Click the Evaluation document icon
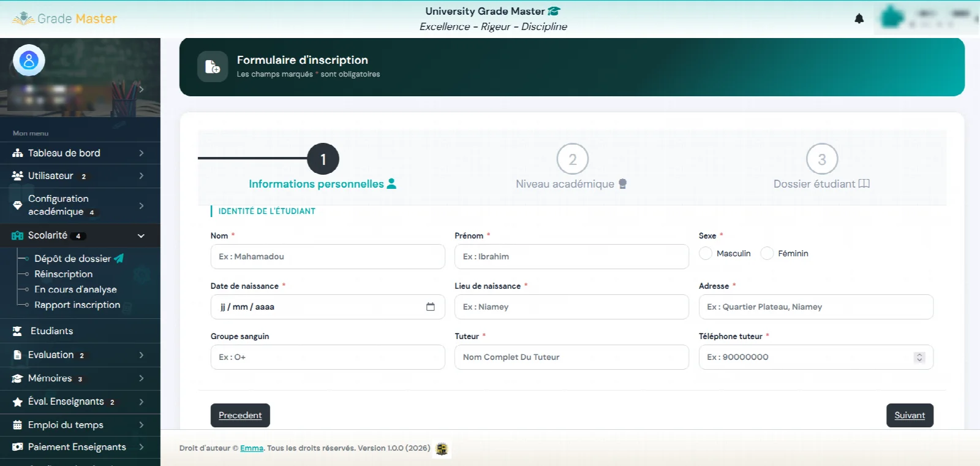 (x=18, y=355)
